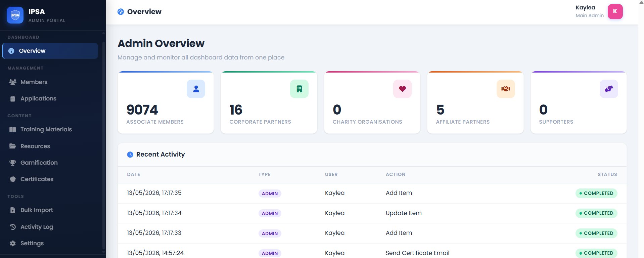Click Kaylea user in Update Item row
644x258 pixels.
tap(335, 213)
